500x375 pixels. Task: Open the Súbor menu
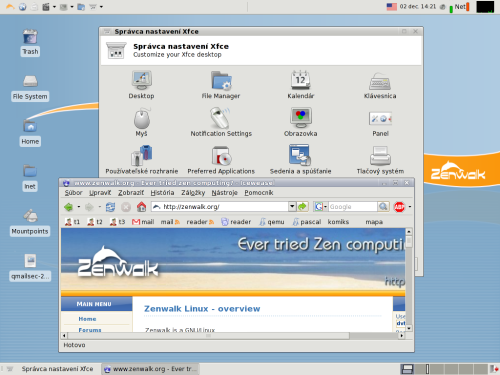click(73, 193)
